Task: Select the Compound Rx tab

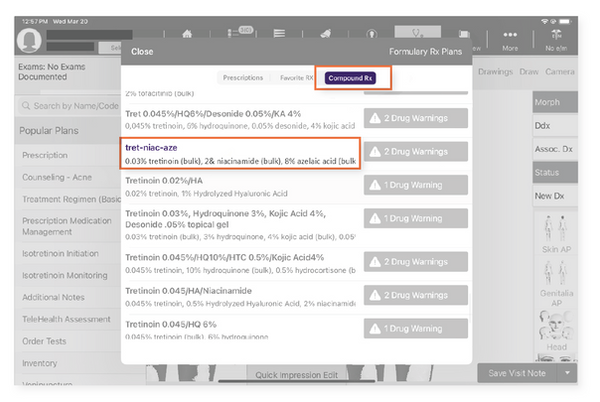Action: click(x=350, y=78)
